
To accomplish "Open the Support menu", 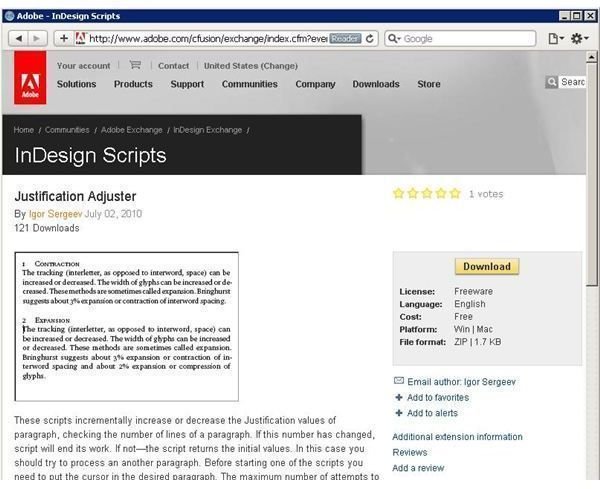I will click(x=187, y=84).
